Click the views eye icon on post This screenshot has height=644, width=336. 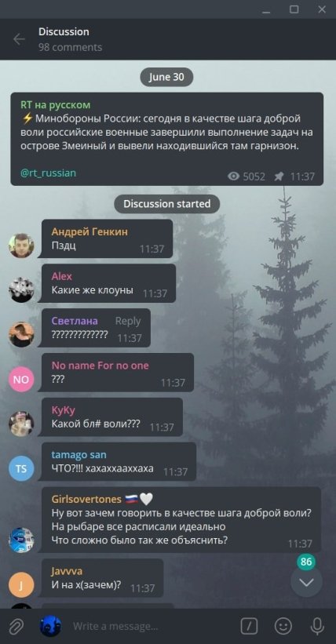(x=234, y=176)
